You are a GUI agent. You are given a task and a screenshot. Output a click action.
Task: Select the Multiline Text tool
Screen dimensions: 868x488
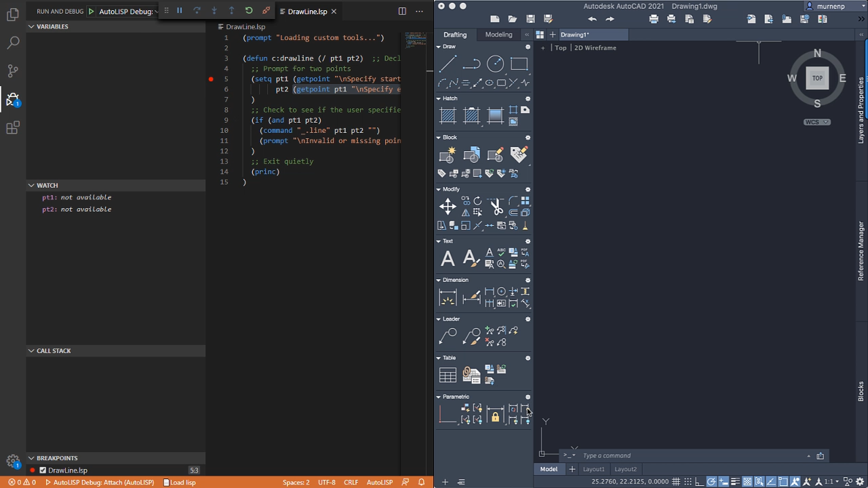click(448, 258)
